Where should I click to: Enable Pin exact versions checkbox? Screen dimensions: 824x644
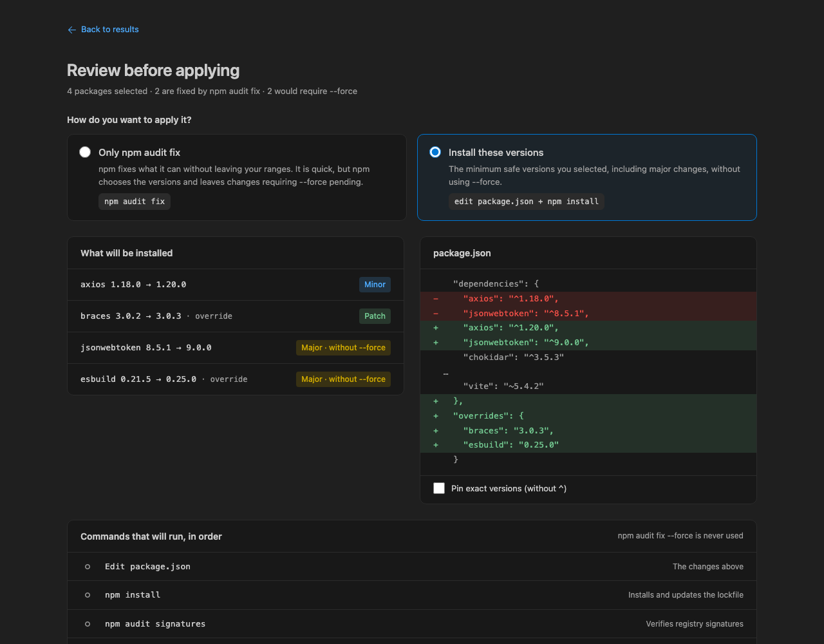(439, 488)
